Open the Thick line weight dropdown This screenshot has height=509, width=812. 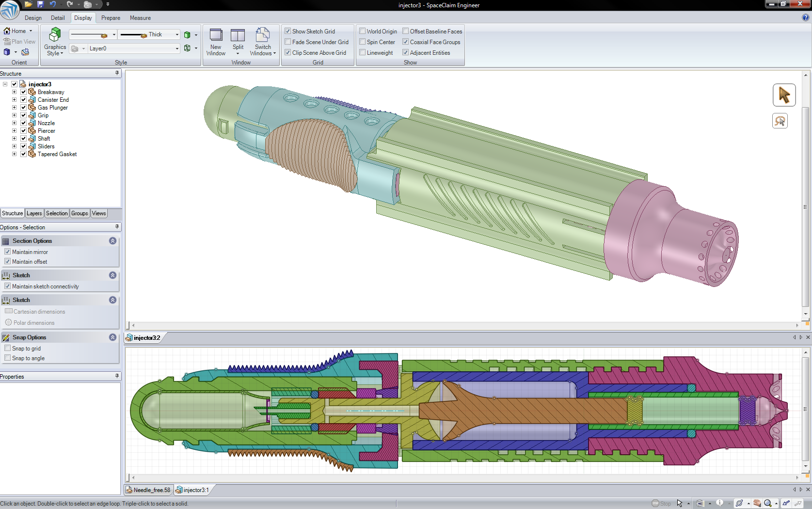click(177, 34)
